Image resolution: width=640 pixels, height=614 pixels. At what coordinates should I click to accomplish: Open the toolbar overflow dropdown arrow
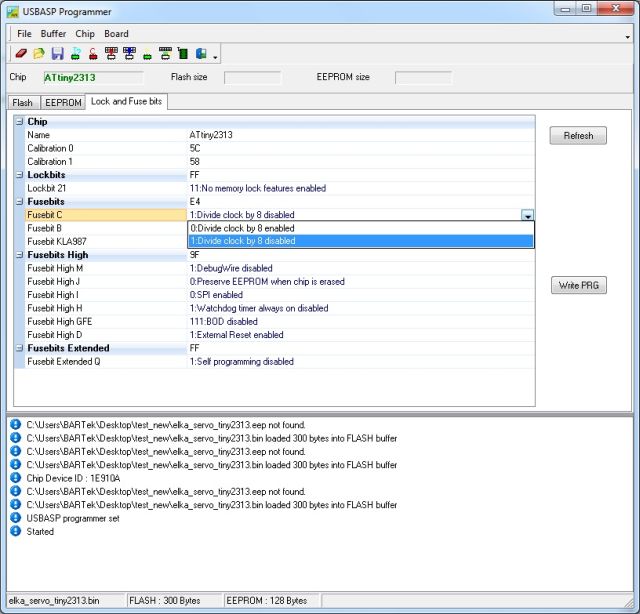tap(215, 58)
